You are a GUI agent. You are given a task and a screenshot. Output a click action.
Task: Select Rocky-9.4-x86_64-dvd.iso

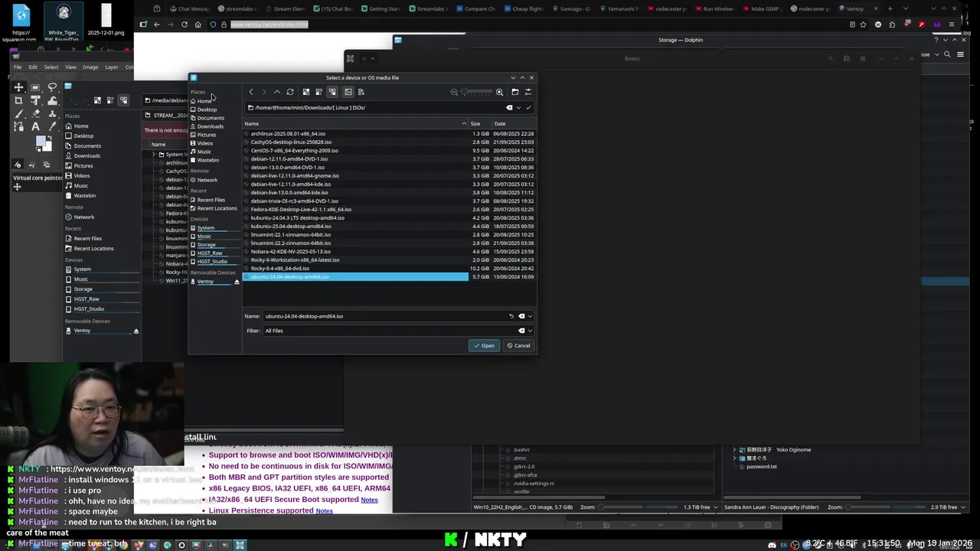[x=280, y=269]
